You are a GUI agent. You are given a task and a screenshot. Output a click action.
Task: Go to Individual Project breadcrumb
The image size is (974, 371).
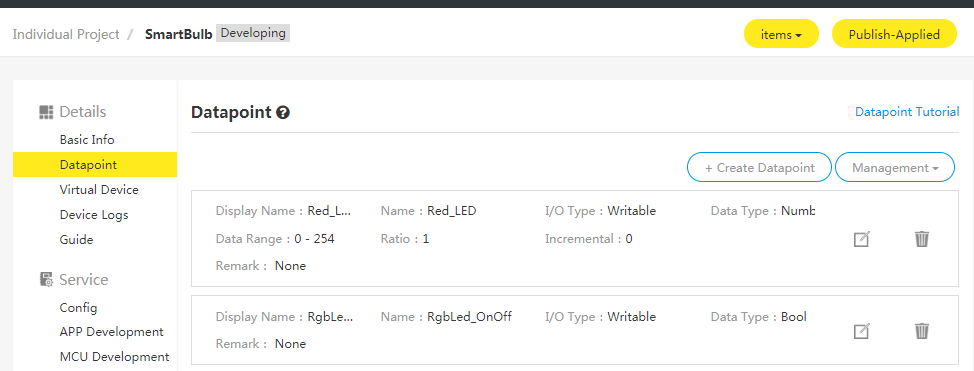point(66,34)
